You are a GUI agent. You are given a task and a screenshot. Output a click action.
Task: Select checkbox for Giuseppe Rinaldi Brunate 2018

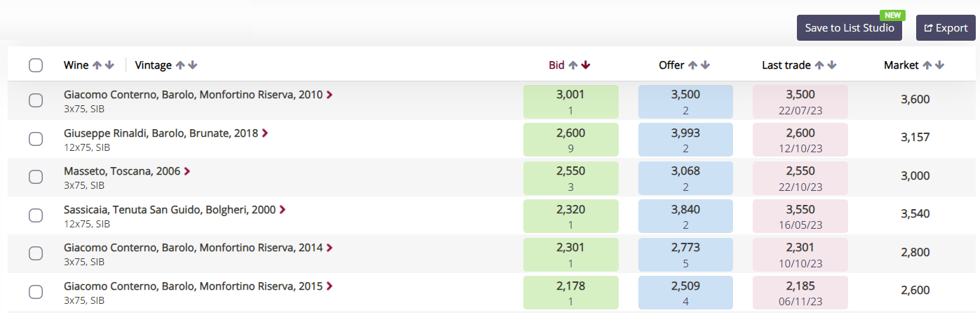click(36, 139)
